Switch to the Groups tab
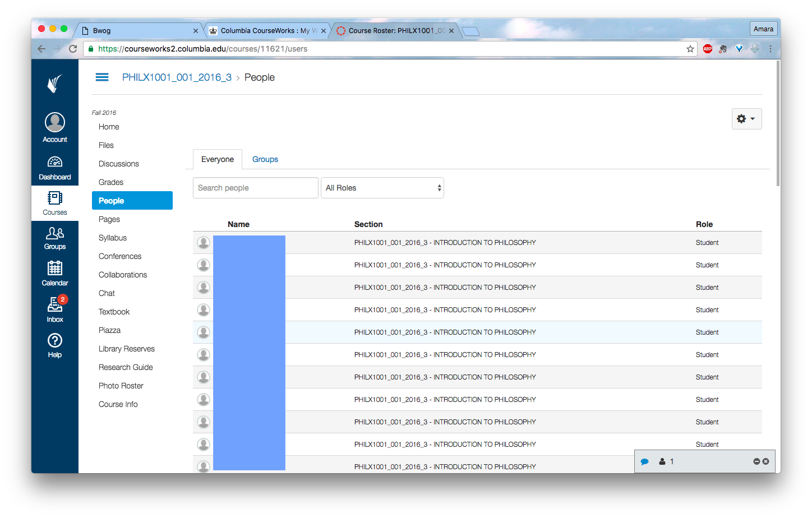 [265, 159]
